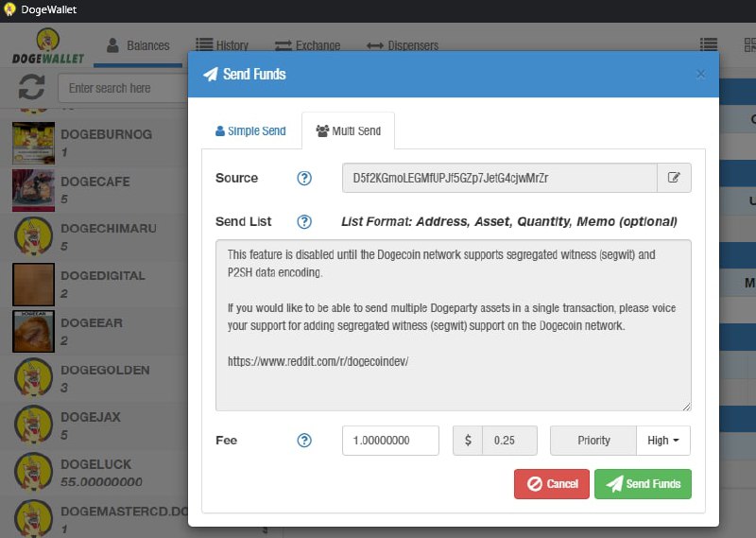This screenshot has height=538, width=756.
Task: Show help for the Source field
Action: [x=304, y=178]
